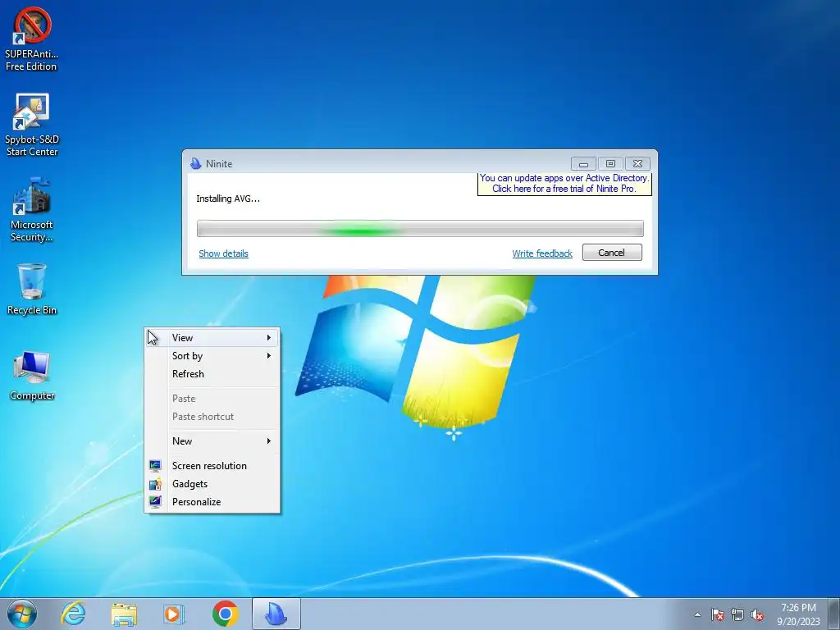840x630 pixels.
Task: Open Windows Explorer from the taskbar
Action: click(x=124, y=614)
